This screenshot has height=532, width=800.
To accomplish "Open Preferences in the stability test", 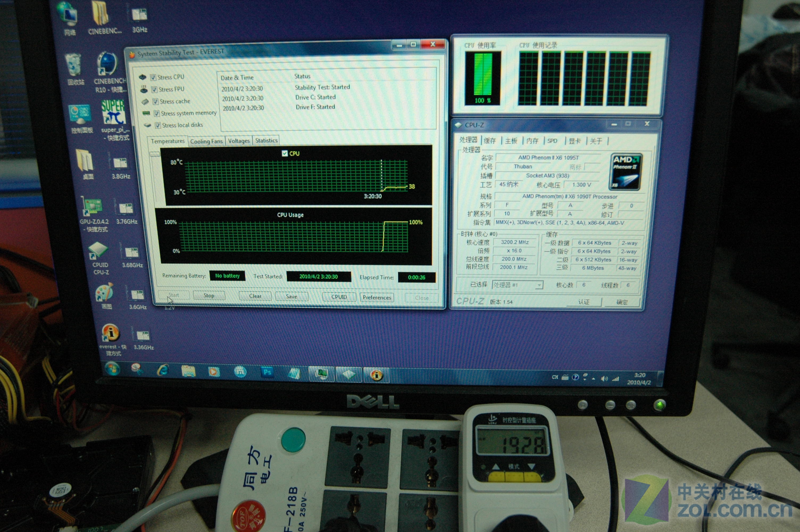I will [x=377, y=297].
